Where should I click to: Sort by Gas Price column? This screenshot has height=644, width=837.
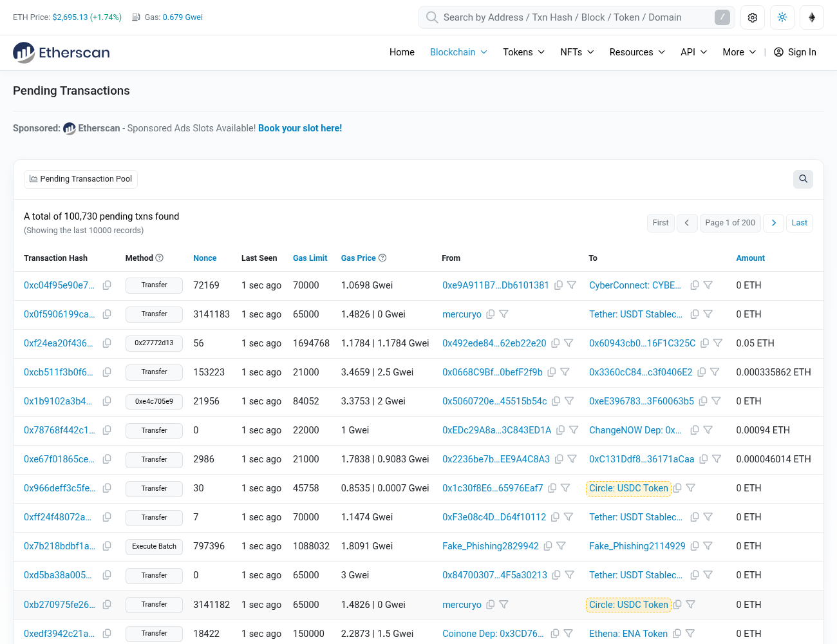pyautogui.click(x=359, y=258)
